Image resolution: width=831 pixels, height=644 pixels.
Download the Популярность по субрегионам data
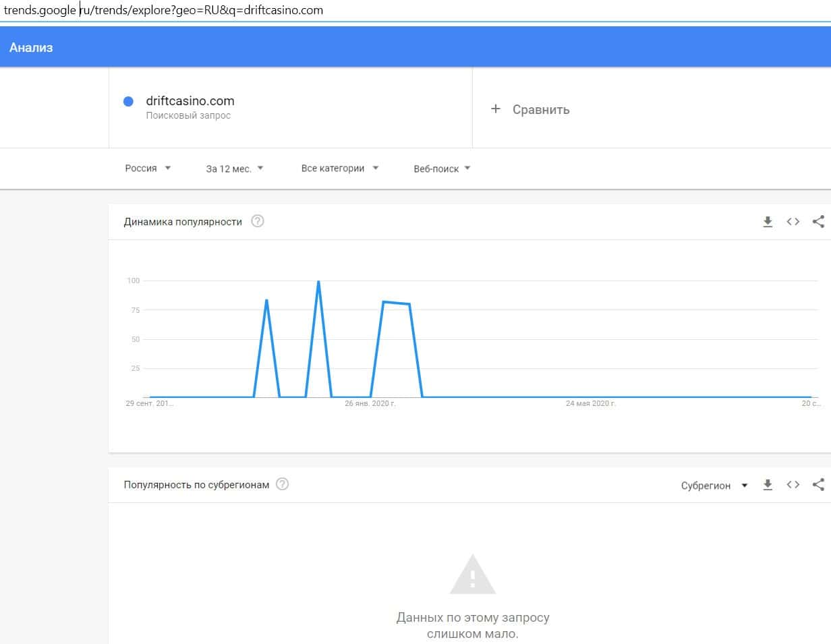click(x=768, y=484)
